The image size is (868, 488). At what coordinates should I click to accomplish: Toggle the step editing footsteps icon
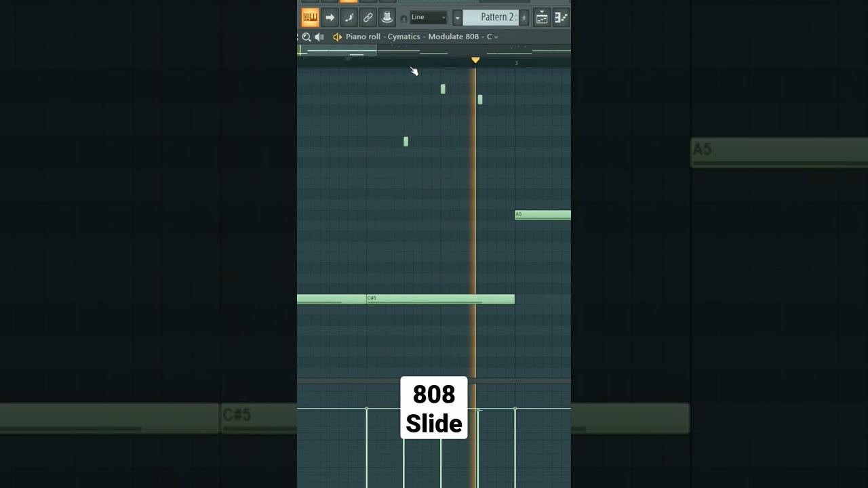349,17
